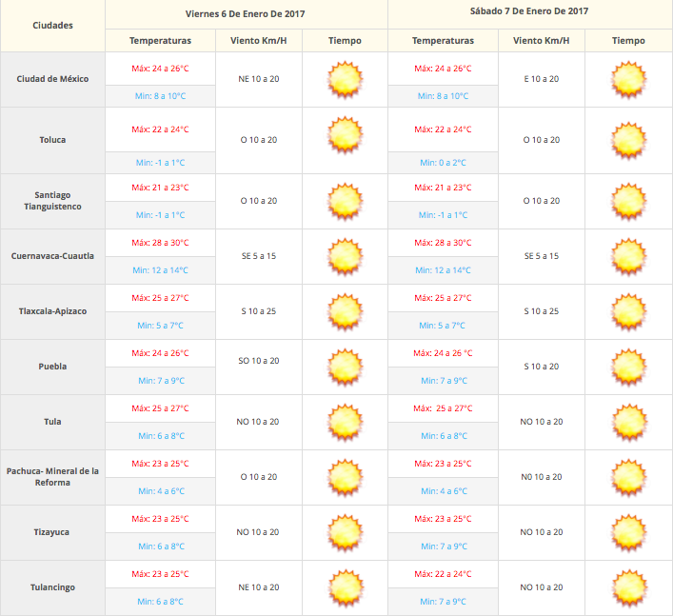
Task: Click Saturday's sun icon for Pachuca
Action: 628,477
